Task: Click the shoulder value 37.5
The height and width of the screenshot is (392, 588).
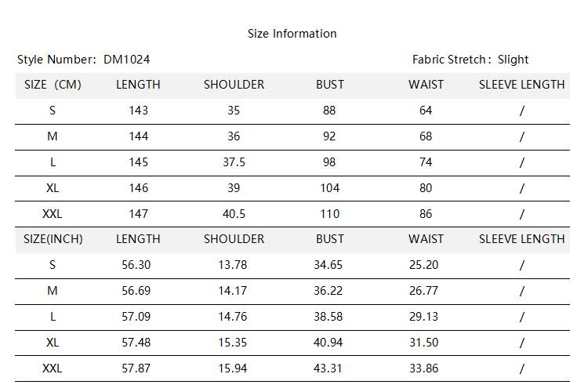Action: (234, 162)
